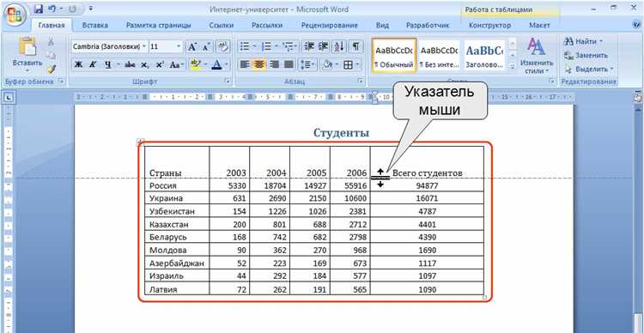This screenshot has width=644, height=333.
Task: Click the Найти (Find) button
Action: (584, 41)
